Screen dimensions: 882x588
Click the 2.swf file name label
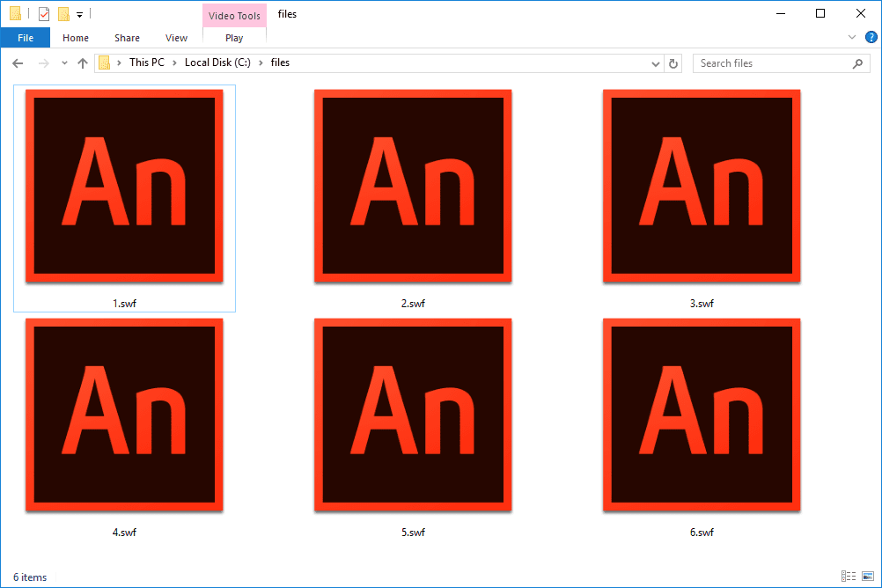(x=413, y=304)
